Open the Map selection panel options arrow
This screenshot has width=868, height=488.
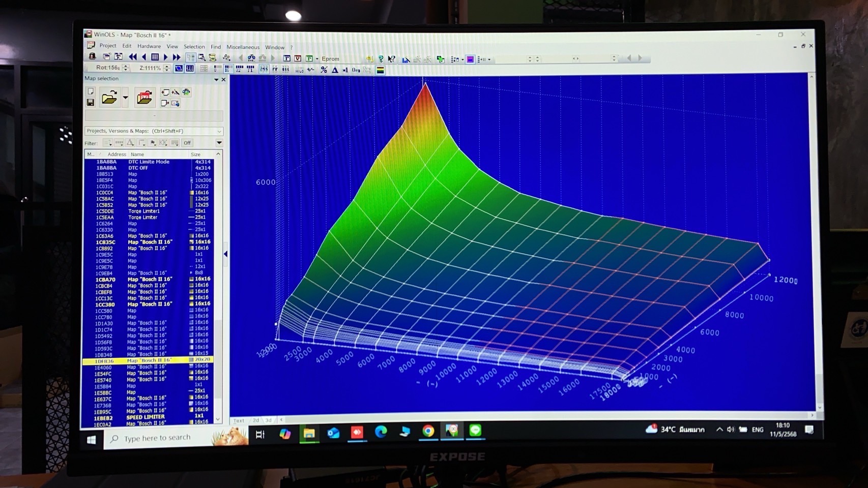[216, 79]
